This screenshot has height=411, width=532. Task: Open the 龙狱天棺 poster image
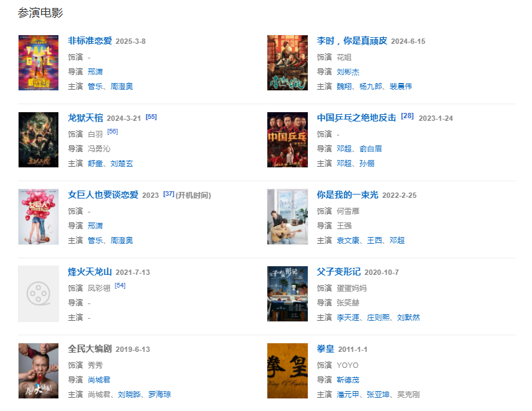(x=38, y=139)
